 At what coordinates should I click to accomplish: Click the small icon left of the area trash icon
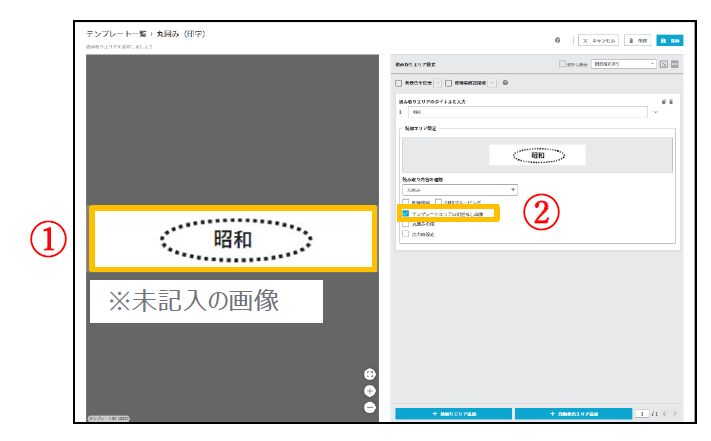(x=663, y=102)
